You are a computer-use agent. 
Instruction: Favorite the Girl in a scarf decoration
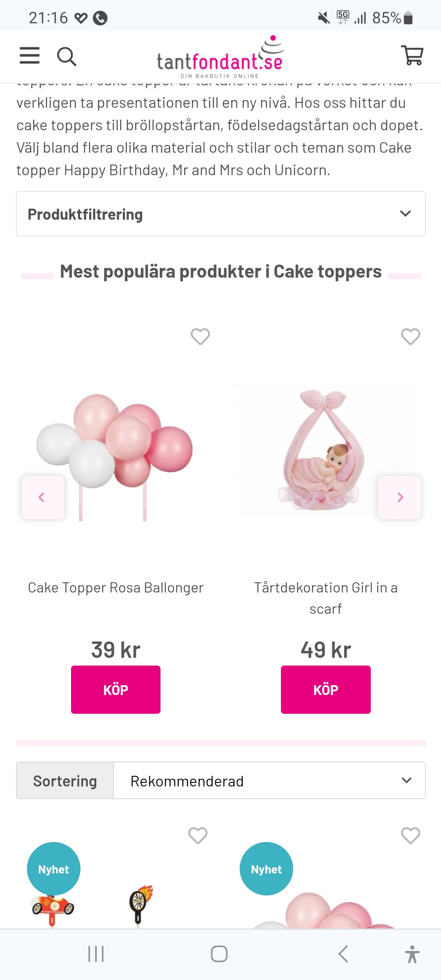pyautogui.click(x=410, y=337)
